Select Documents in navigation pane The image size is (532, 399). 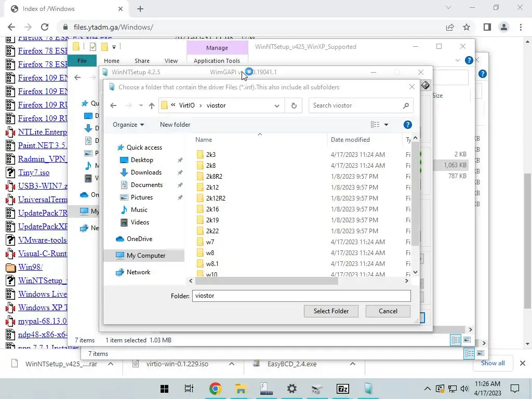[x=147, y=185]
